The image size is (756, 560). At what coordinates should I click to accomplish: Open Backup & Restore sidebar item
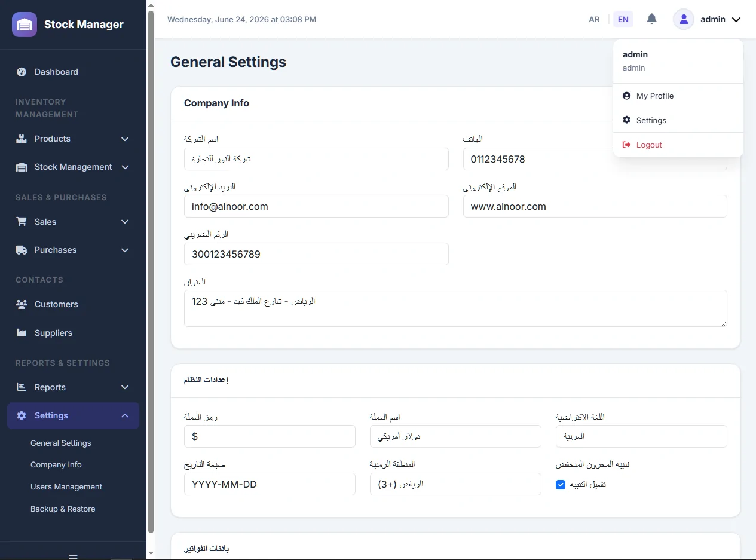63,509
